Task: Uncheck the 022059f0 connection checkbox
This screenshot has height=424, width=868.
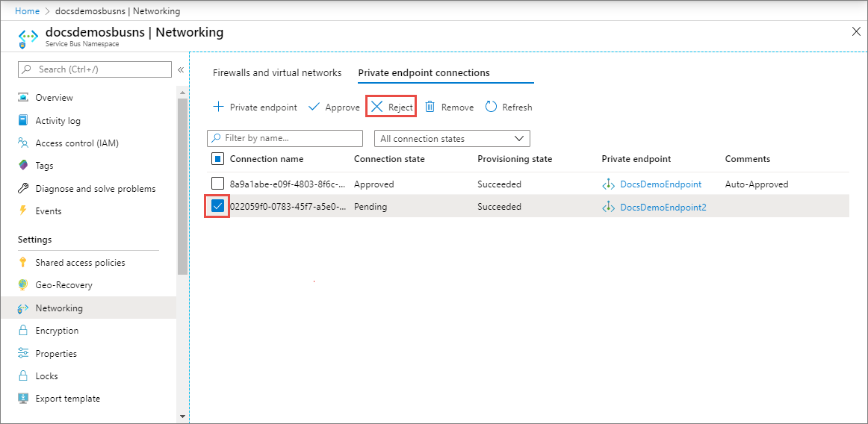Action: click(218, 207)
